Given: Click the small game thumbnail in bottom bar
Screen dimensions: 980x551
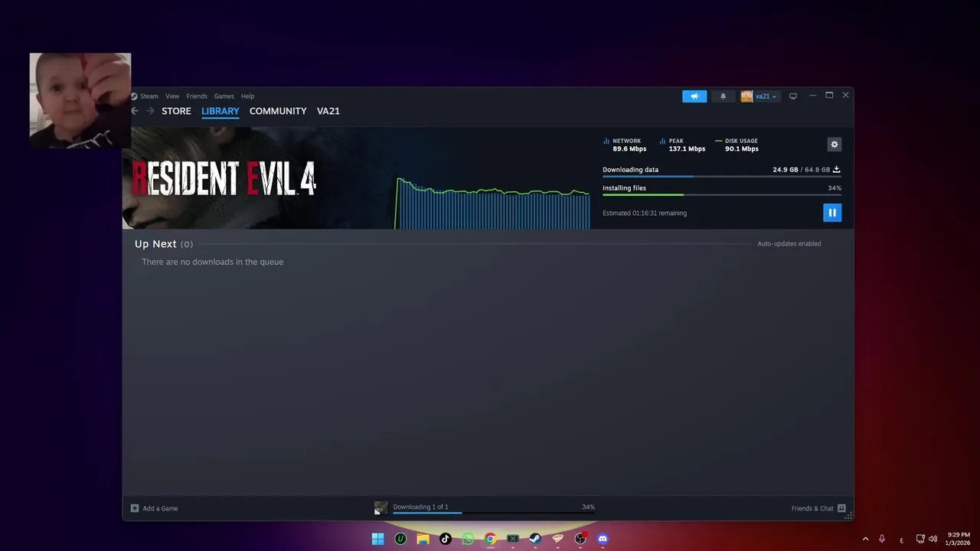Looking at the screenshot, I should [x=381, y=508].
